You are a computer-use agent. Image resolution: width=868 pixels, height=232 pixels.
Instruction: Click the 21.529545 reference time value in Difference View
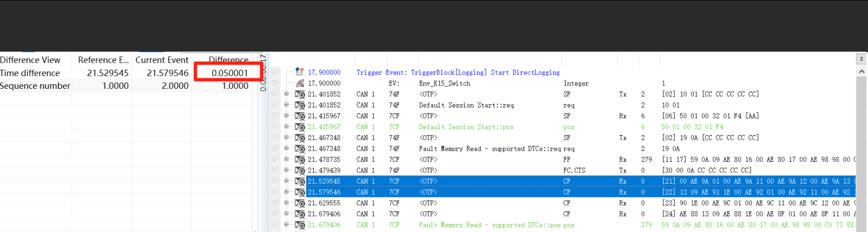tap(108, 73)
